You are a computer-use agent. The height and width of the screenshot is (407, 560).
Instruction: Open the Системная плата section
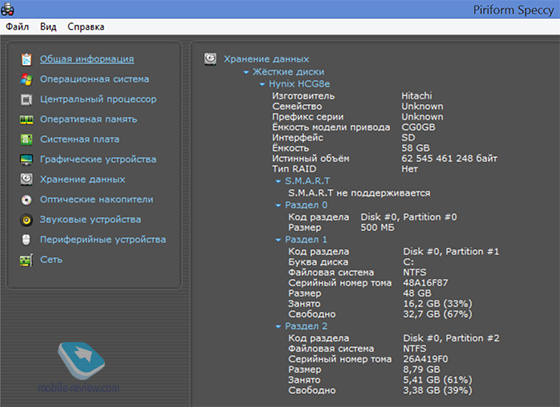click(x=80, y=139)
